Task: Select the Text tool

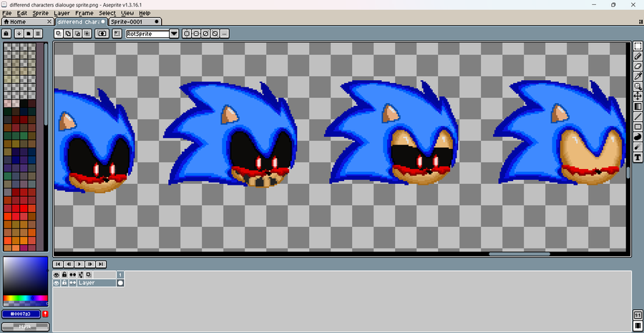Action: click(638, 157)
